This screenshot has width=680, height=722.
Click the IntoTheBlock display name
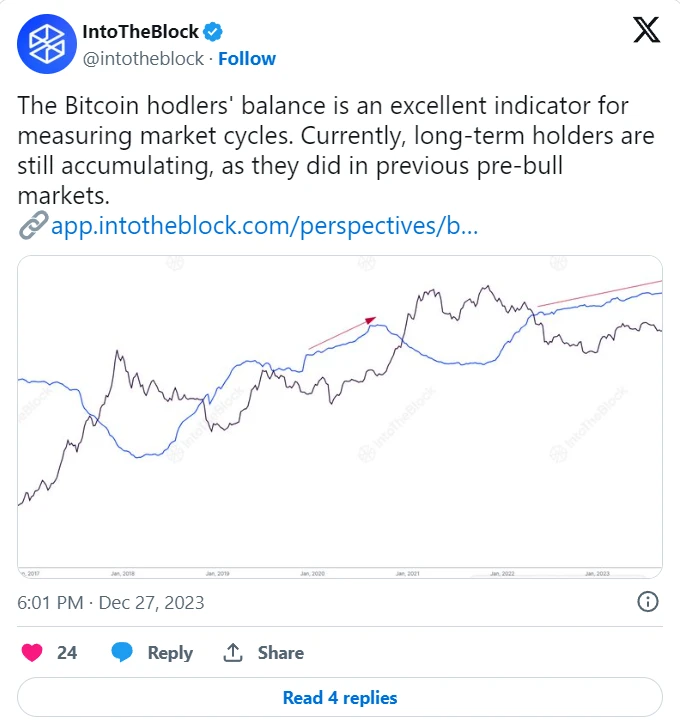(139, 32)
